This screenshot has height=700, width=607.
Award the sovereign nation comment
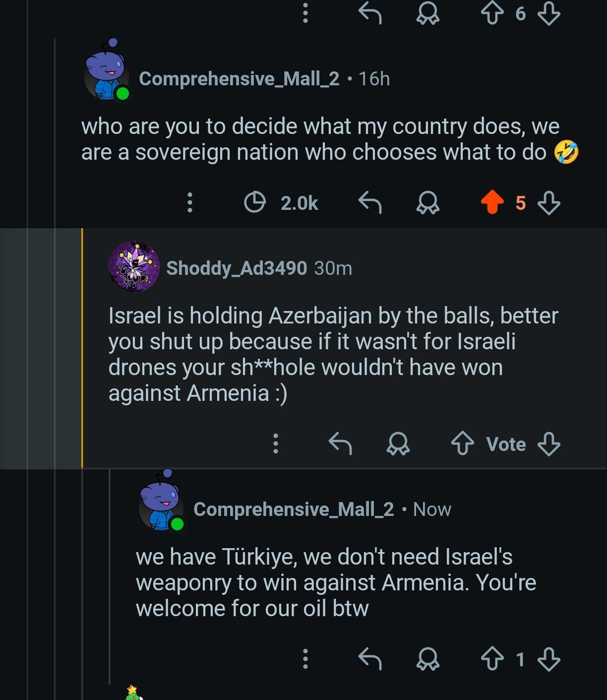tap(427, 202)
